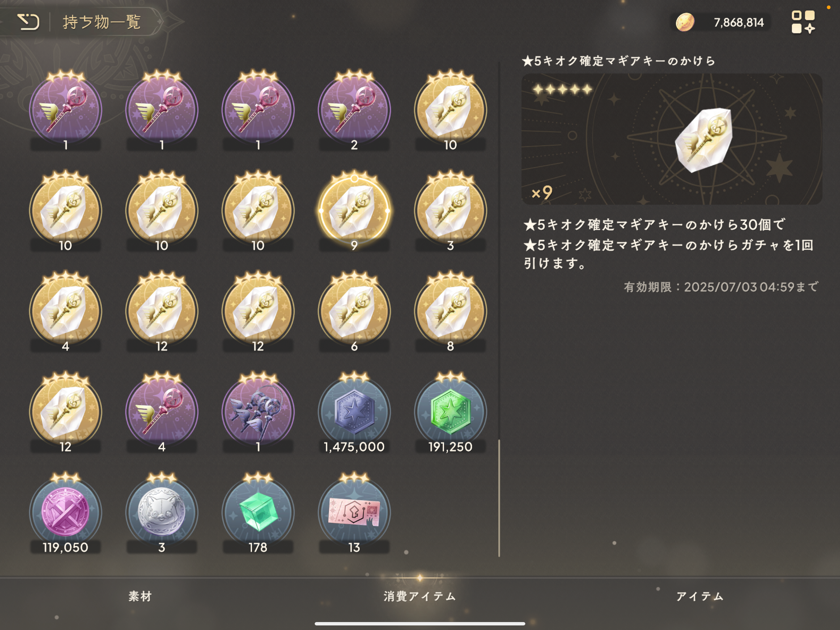Switch to the アイテム tab
840x630 pixels.
[700, 596]
